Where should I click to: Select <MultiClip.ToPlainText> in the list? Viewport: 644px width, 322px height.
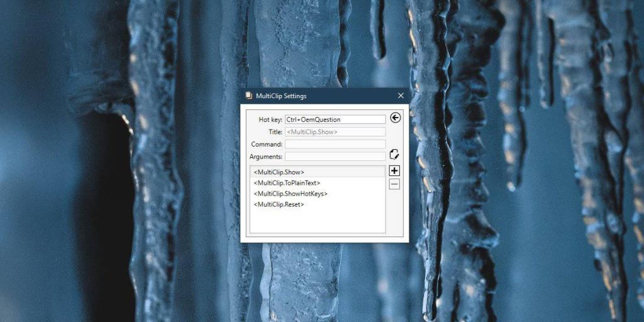click(x=318, y=183)
